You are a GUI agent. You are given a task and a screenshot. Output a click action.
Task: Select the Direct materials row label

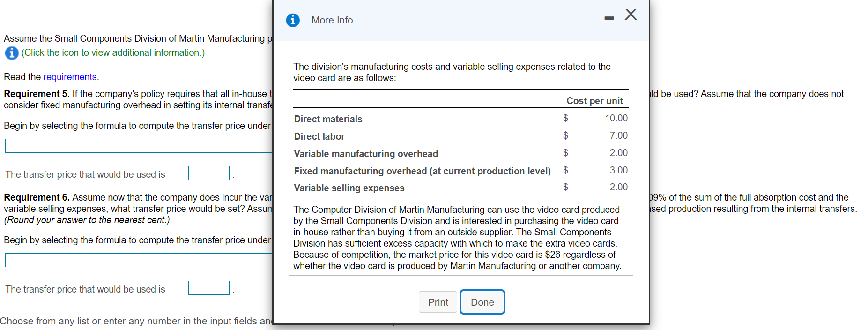click(328, 119)
